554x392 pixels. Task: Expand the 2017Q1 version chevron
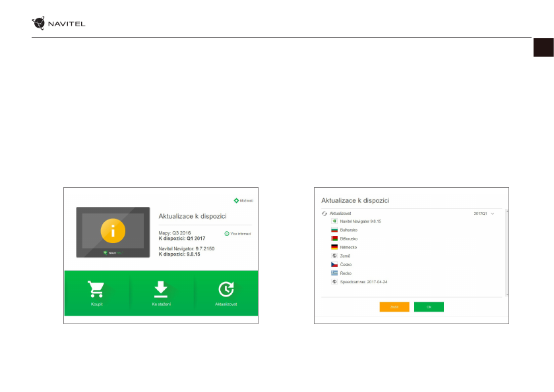(493, 214)
